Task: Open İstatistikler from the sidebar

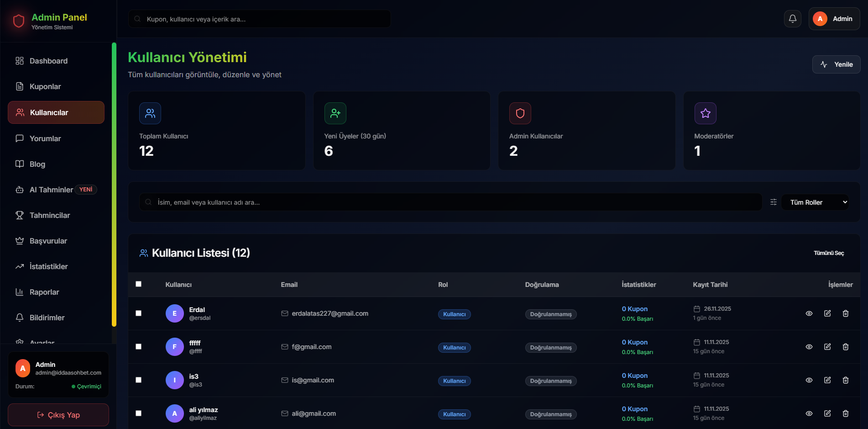Action: 48,266
